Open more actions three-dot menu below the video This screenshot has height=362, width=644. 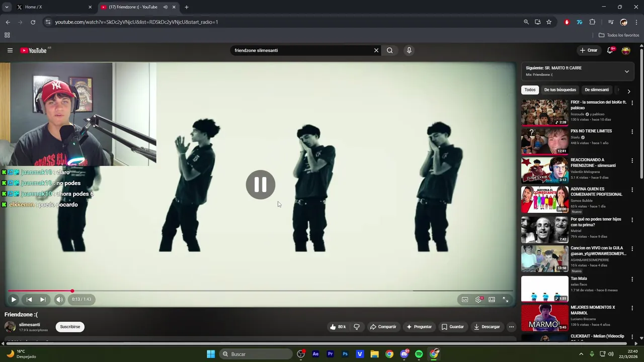tap(511, 327)
